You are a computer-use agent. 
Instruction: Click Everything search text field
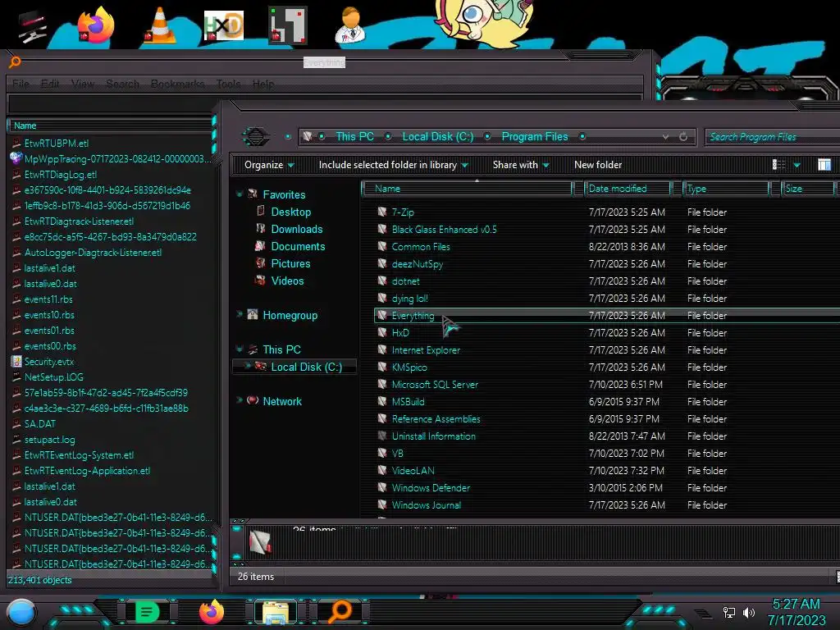(325, 103)
